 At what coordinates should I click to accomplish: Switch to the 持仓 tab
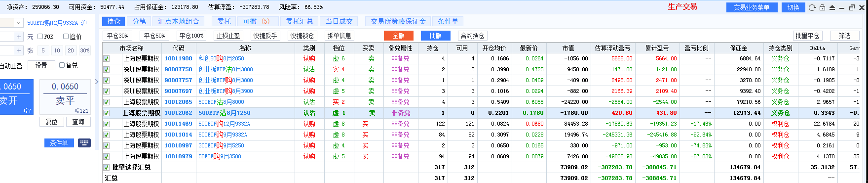point(113,21)
